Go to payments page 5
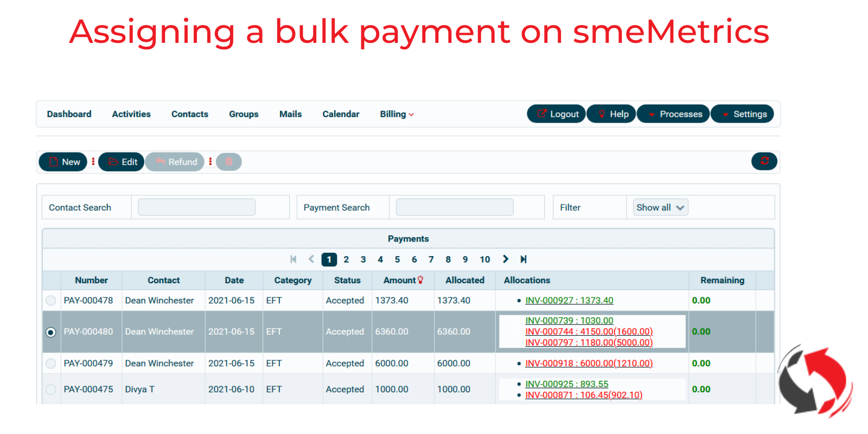This screenshot has height=434, width=868. [397, 259]
